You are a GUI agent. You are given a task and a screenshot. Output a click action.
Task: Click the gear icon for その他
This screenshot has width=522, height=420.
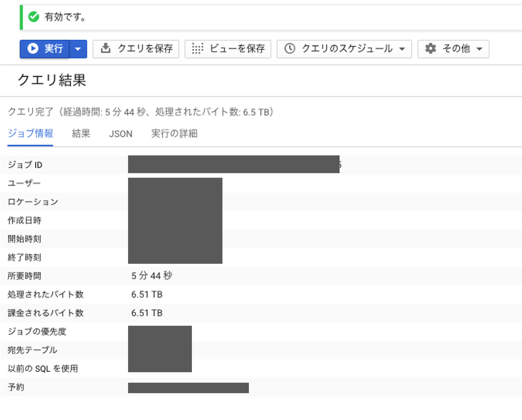point(430,49)
